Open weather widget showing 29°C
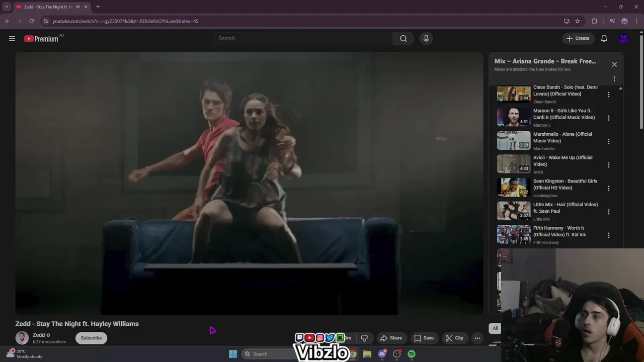Screen dimensions: 644x362 24,354
